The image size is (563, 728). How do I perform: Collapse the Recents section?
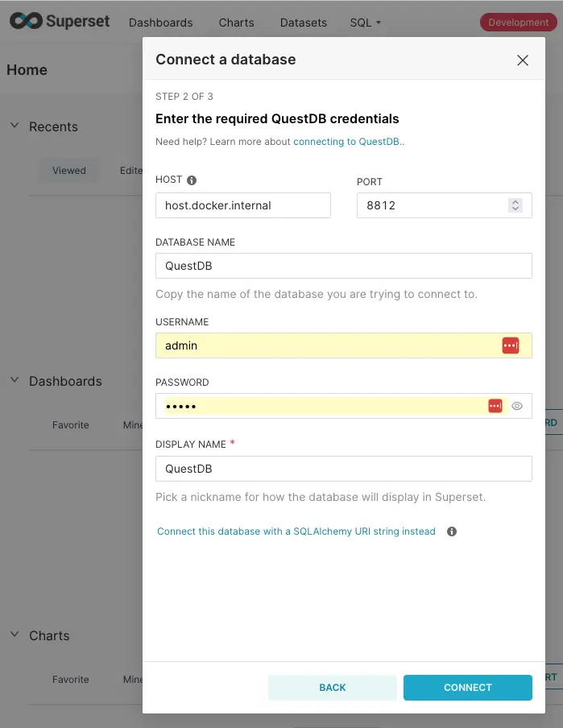[14, 126]
